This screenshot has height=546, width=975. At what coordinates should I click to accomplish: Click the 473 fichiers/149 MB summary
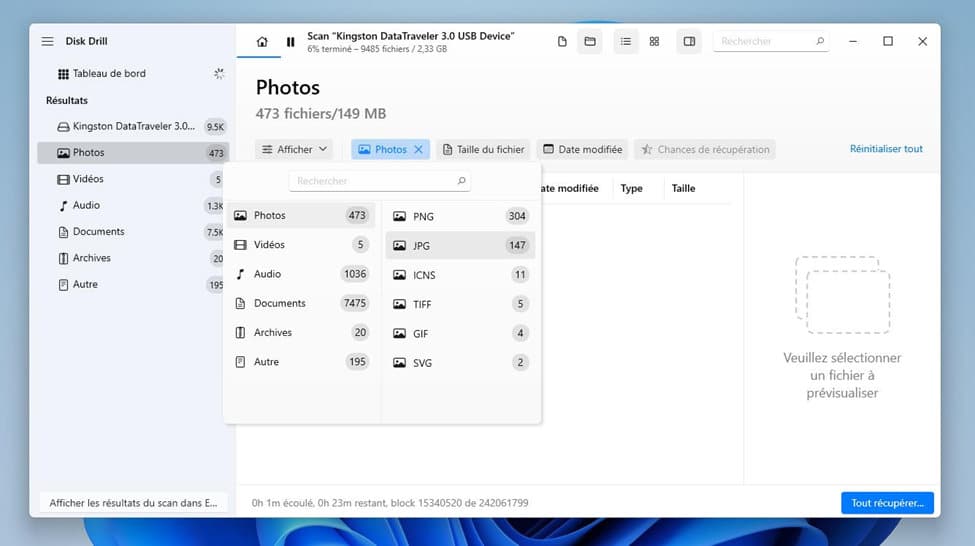pyautogui.click(x=321, y=113)
